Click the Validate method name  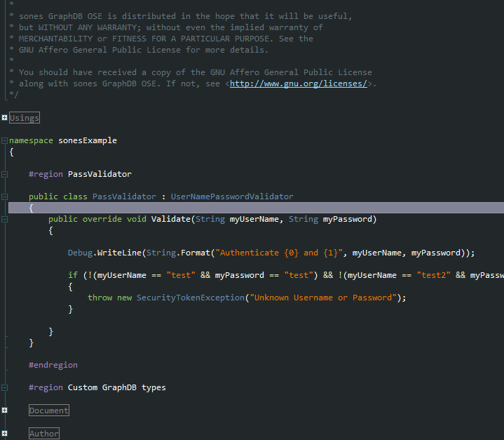(x=171, y=219)
